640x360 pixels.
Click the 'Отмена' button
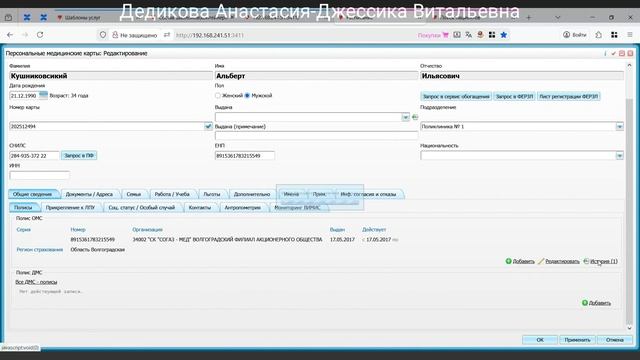click(x=614, y=340)
